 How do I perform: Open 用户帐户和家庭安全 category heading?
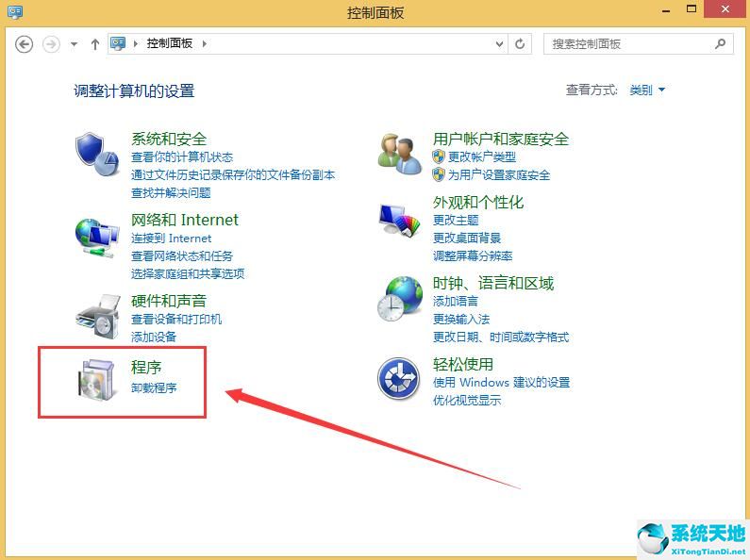point(501,139)
